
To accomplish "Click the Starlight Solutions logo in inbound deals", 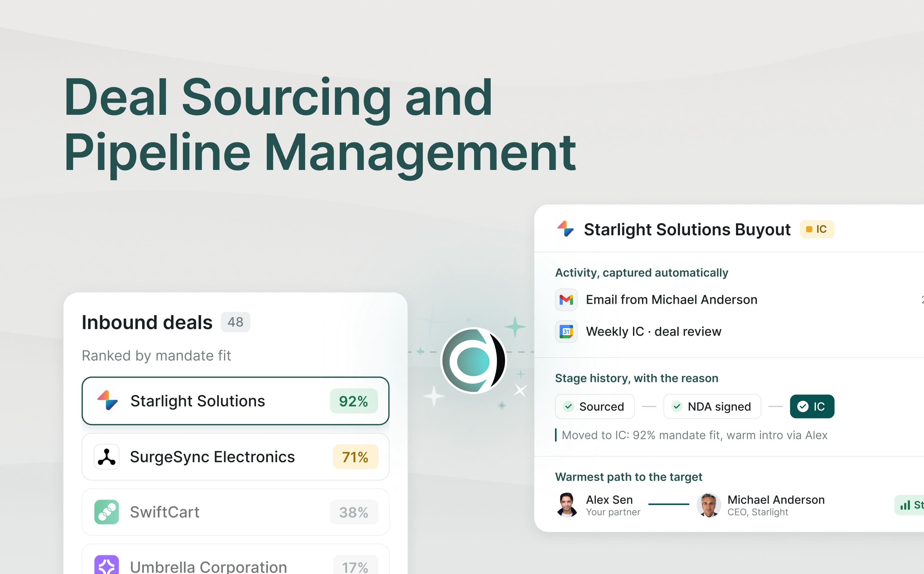I will click(107, 401).
